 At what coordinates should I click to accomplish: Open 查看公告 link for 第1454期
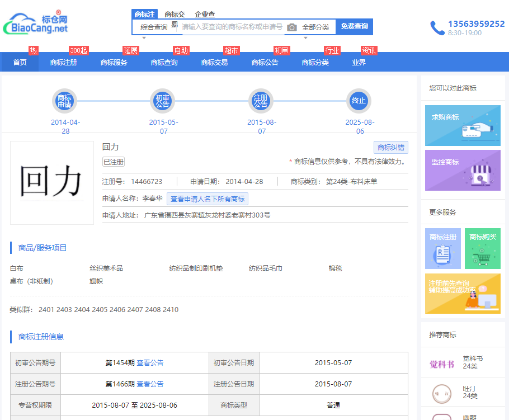tap(150, 363)
